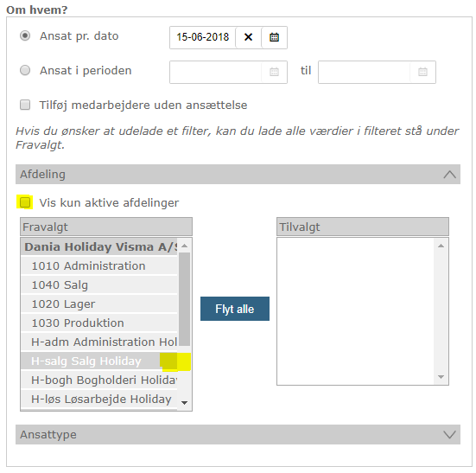
Task: Expand the Ansattype section
Action: click(449, 434)
